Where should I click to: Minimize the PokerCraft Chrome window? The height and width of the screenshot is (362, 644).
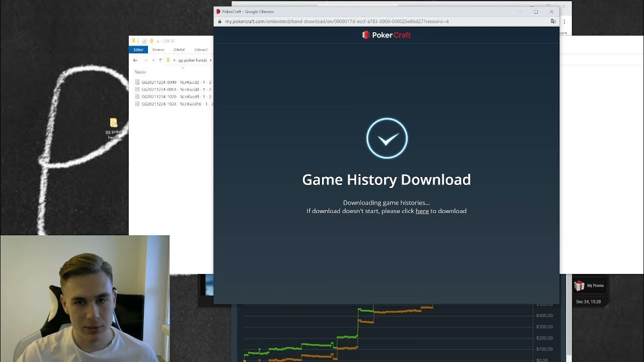(520, 12)
